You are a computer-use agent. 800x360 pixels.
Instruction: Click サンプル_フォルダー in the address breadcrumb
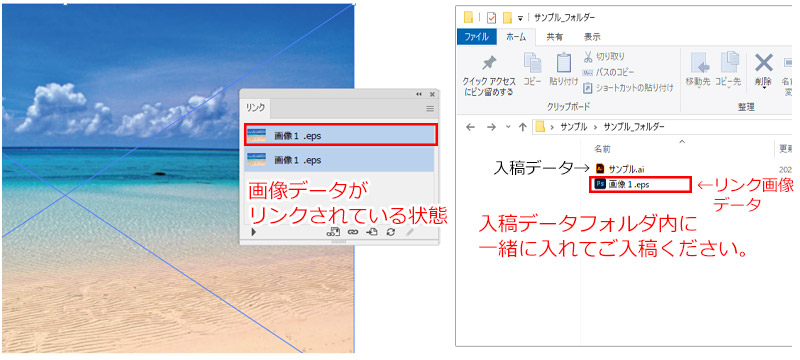click(x=634, y=127)
